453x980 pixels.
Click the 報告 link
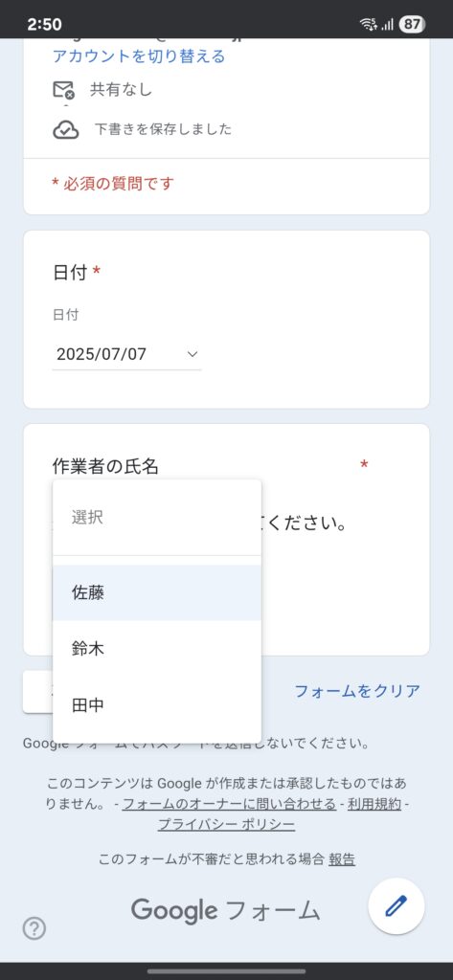coord(342,859)
